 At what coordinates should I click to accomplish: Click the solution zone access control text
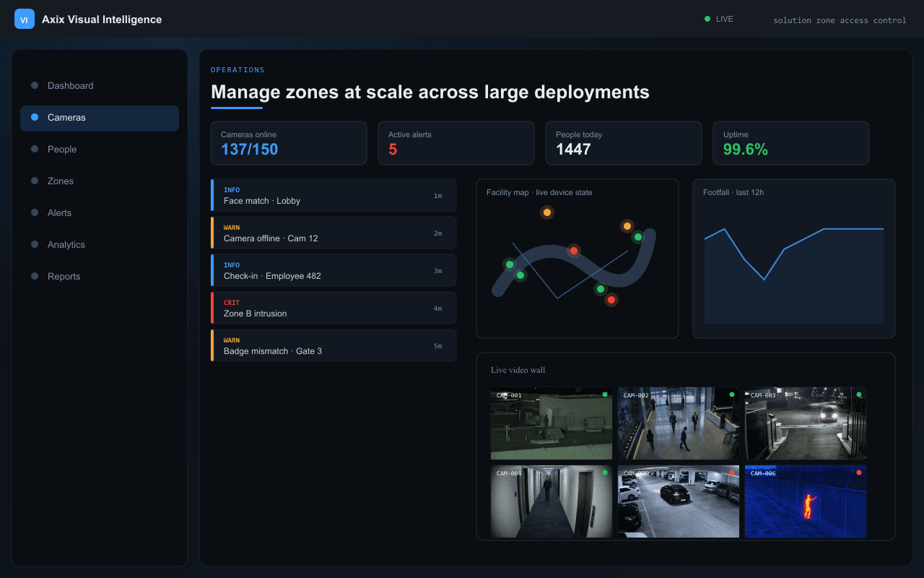[840, 20]
